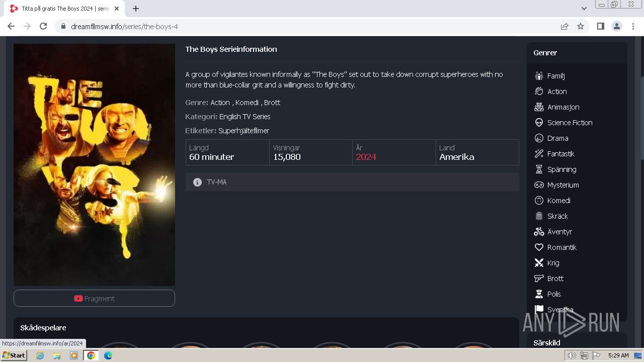644x362 pixels.
Task: Open the Science Fiction genre link
Action: [570, 123]
